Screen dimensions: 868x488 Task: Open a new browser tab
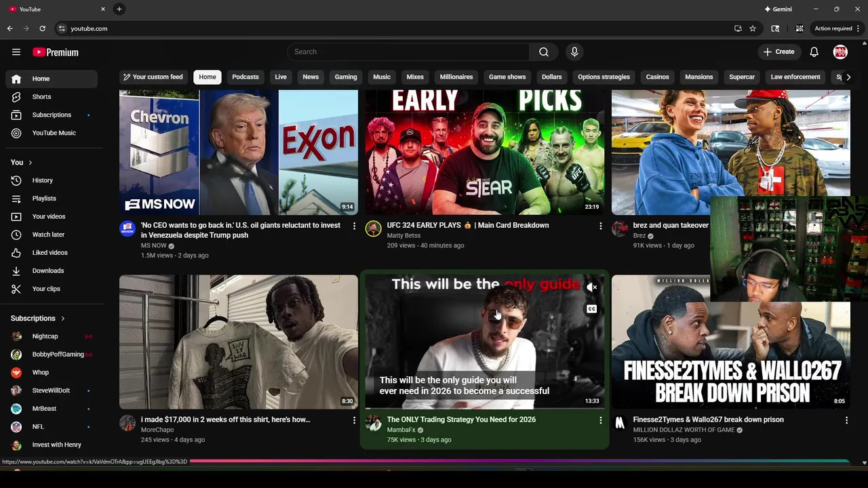click(x=119, y=9)
